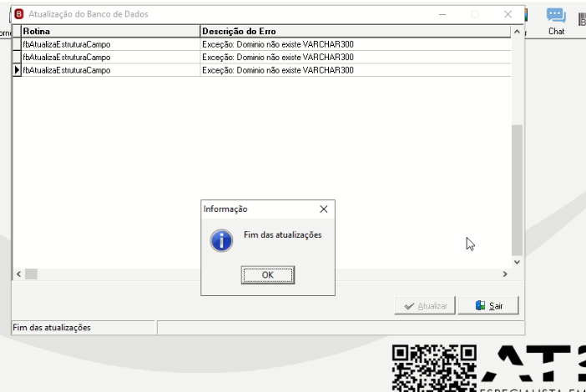The height and width of the screenshot is (392, 586).
Task: Click the Sair door icon
Action: click(480, 305)
